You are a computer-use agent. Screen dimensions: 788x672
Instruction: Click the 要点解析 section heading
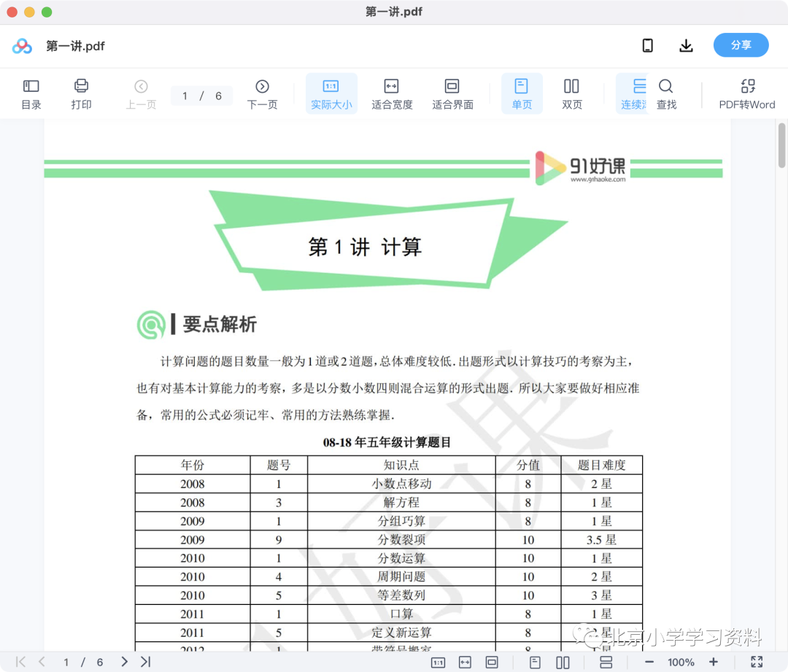[220, 324]
